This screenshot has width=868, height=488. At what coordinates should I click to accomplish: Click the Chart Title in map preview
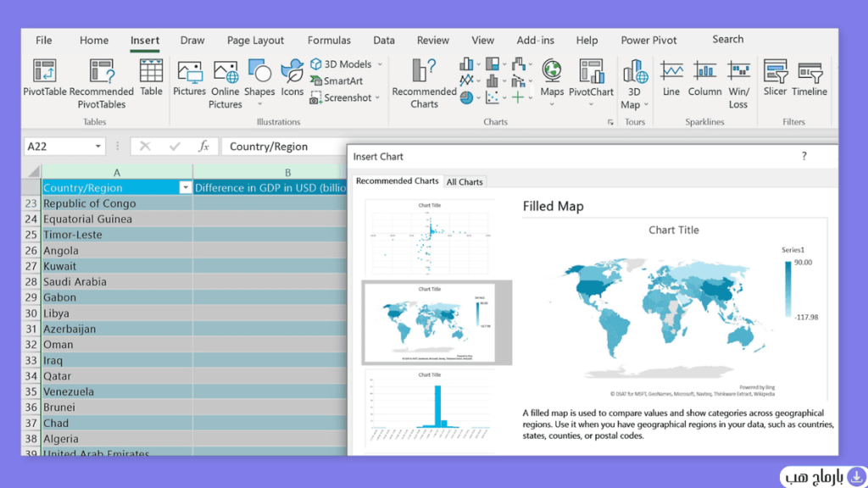pyautogui.click(x=674, y=230)
